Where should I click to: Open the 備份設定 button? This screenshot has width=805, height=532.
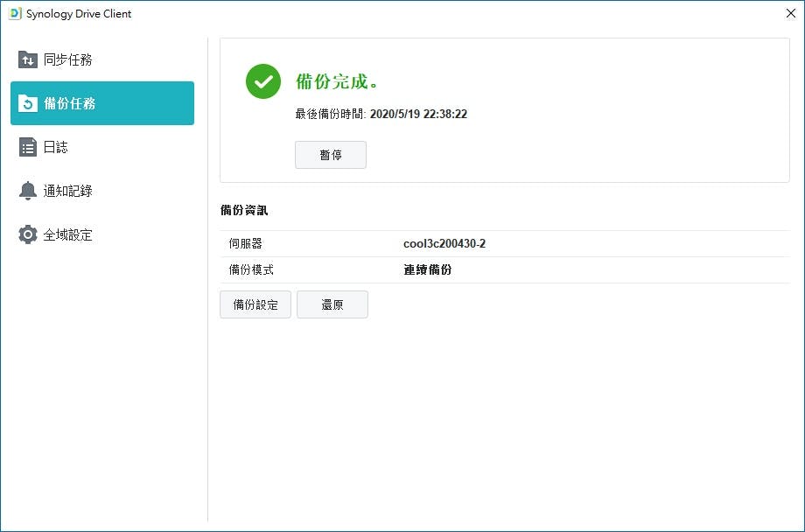point(255,304)
